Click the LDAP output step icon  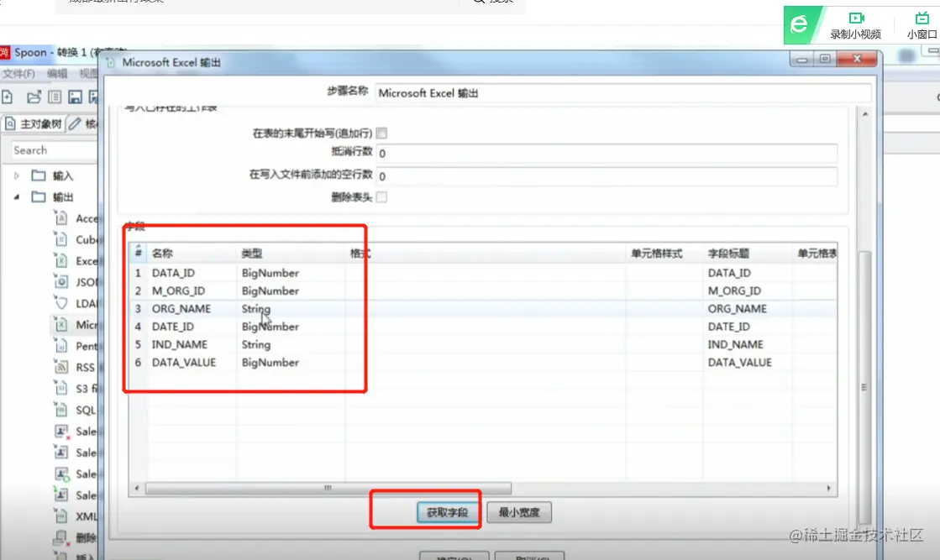[x=60, y=303]
